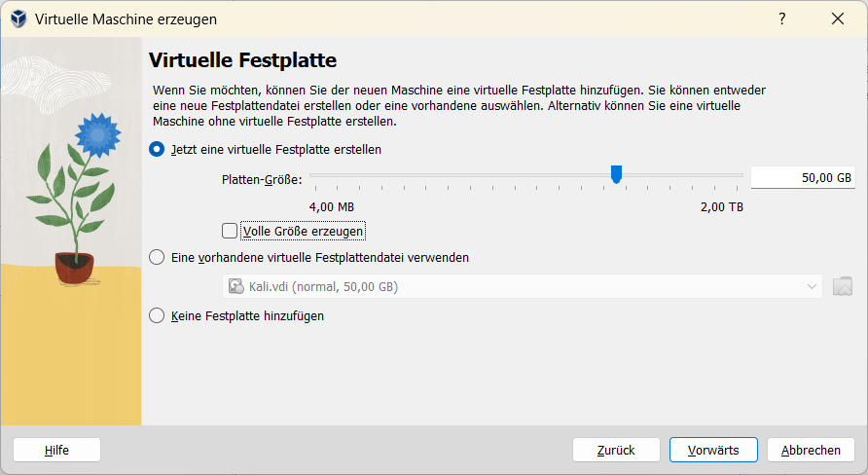
Task: Click the blue flower illustration
Action: (x=95, y=129)
